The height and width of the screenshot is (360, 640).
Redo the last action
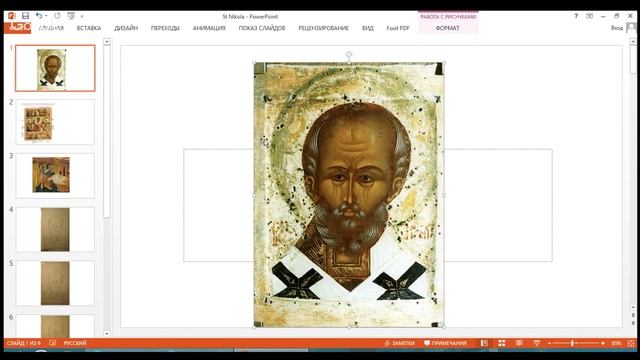[57, 16]
